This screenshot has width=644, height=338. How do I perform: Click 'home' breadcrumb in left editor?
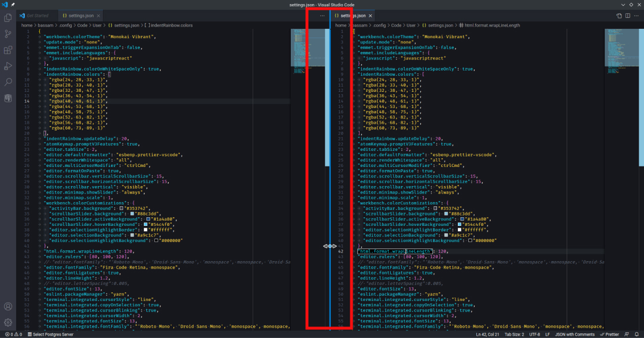(x=27, y=25)
